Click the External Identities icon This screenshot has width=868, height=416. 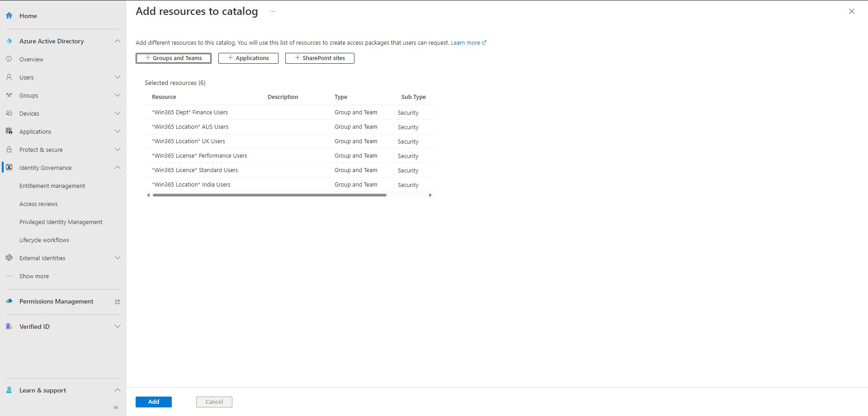9,257
